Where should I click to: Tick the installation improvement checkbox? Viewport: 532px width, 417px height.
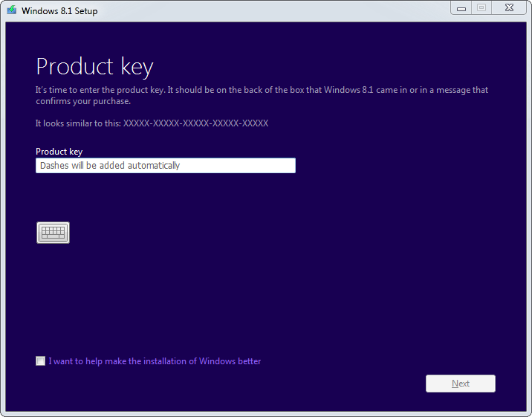40,361
